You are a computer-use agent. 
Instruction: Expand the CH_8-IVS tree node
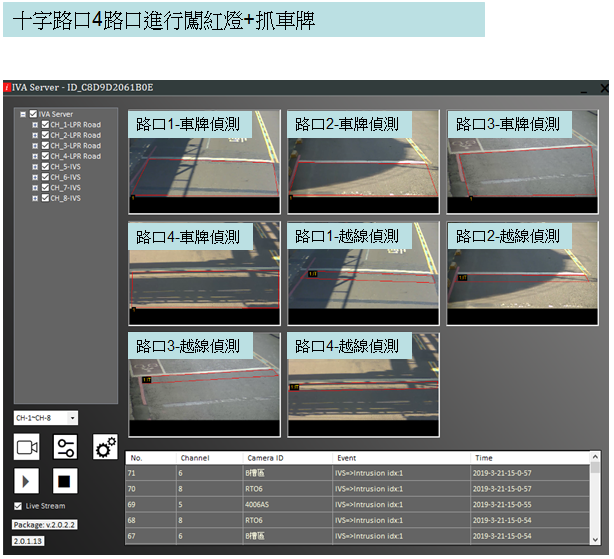click(35, 198)
